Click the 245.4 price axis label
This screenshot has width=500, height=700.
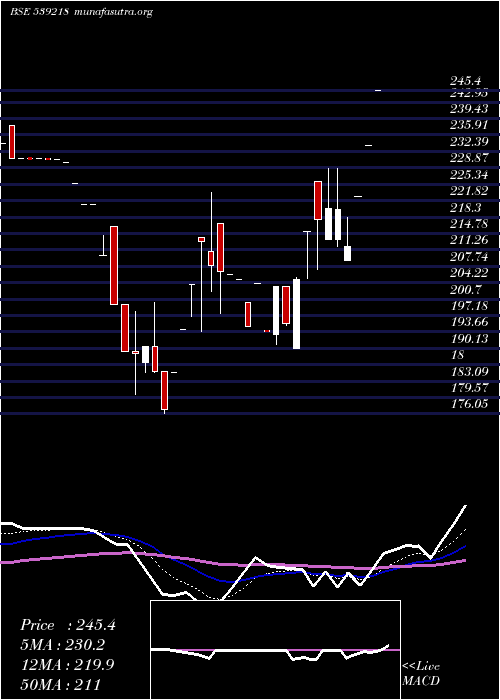[x=465, y=81]
